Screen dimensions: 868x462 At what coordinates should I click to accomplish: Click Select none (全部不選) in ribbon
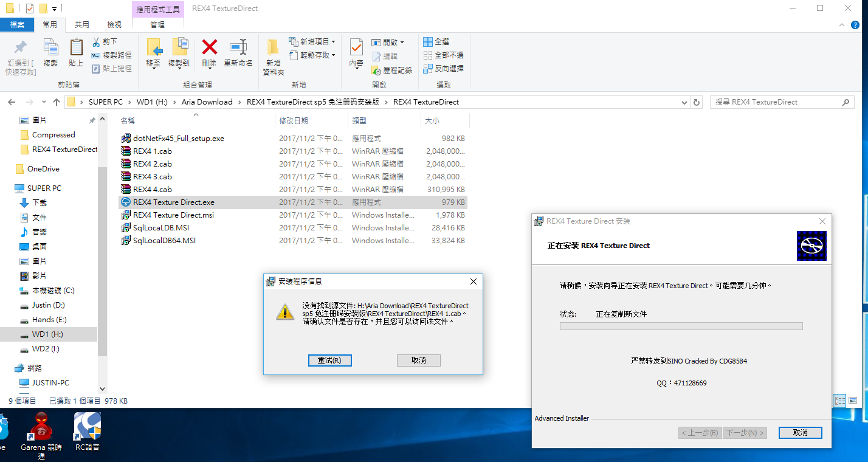click(x=443, y=55)
